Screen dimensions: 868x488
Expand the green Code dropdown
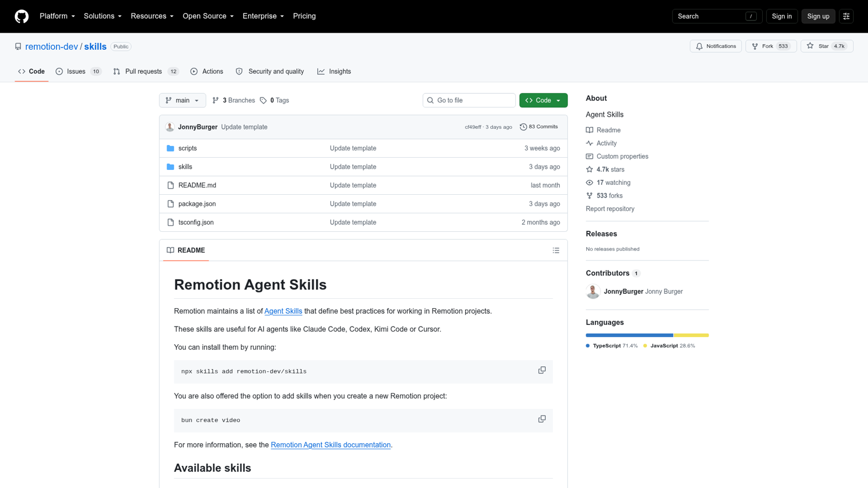pos(543,100)
